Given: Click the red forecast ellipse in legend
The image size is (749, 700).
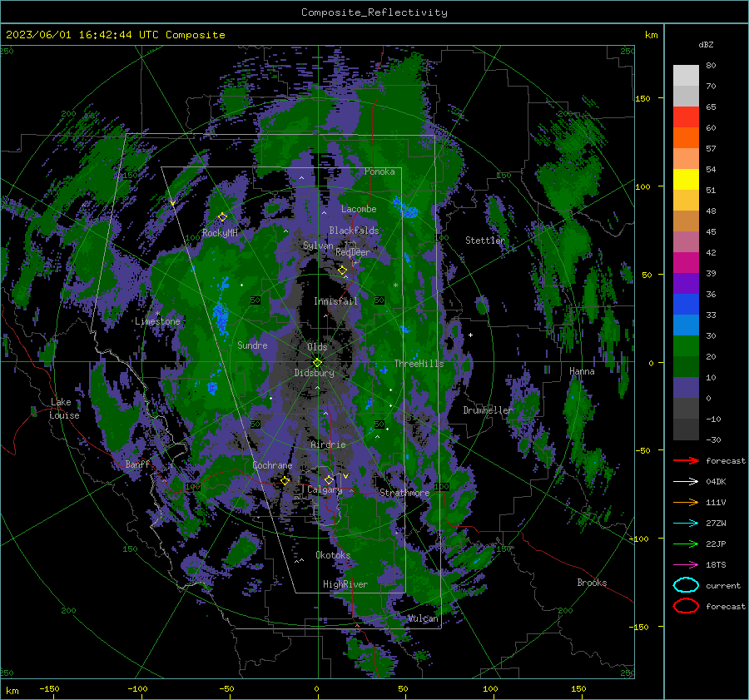Looking at the screenshot, I should 686,606.
